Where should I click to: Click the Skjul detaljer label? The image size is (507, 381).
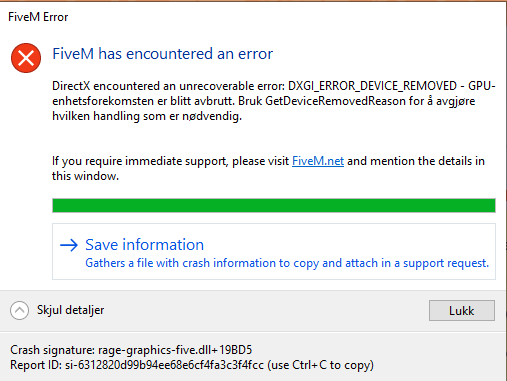70,310
